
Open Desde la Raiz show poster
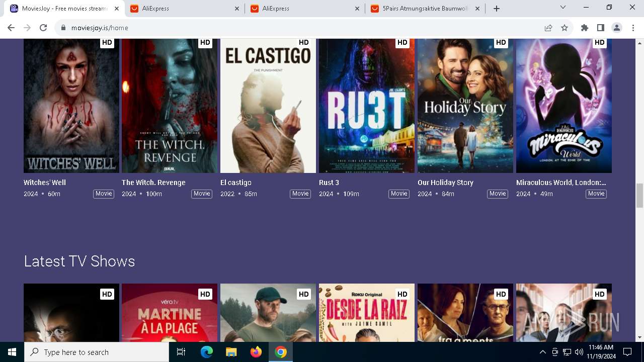(367, 313)
